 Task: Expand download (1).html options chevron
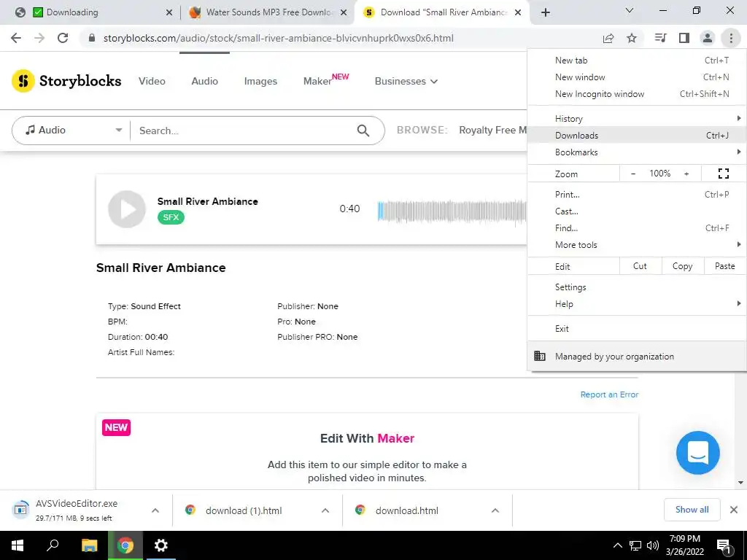pyautogui.click(x=325, y=510)
